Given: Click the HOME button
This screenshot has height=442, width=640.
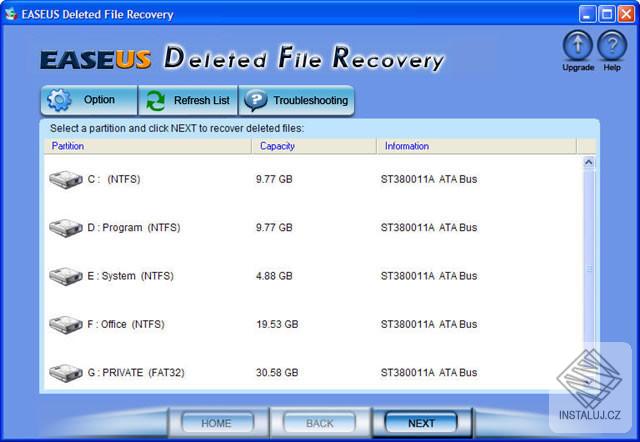Looking at the screenshot, I should (x=217, y=423).
